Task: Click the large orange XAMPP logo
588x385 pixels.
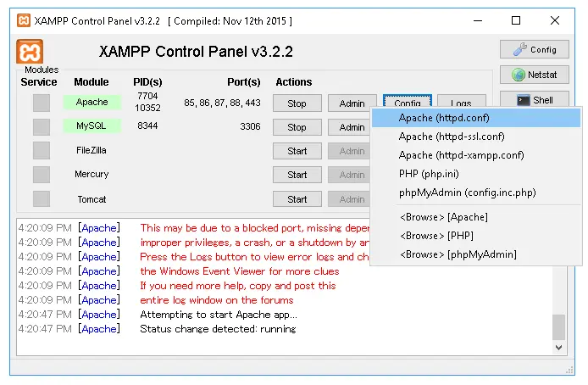Action: pos(30,52)
